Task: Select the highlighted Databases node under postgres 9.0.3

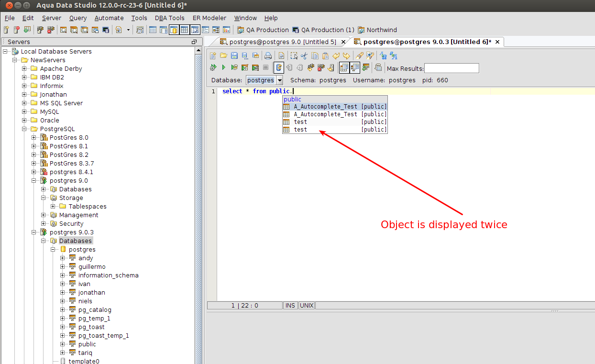Action: (76, 241)
